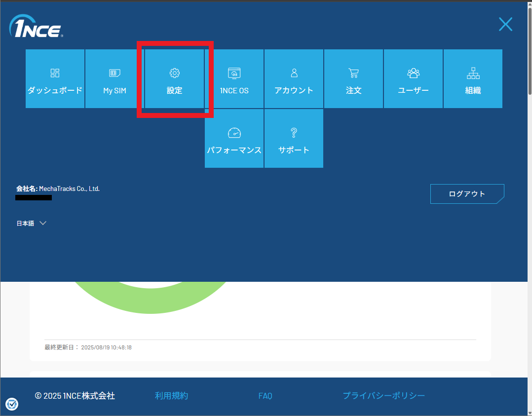
Task: Close the menu overlay with X
Action: pyautogui.click(x=505, y=25)
